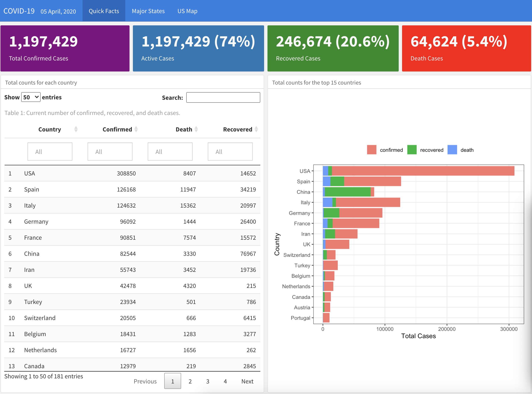Screen dimensions: 532x394
Task: Go to page 4 of table
Action: [225, 381]
